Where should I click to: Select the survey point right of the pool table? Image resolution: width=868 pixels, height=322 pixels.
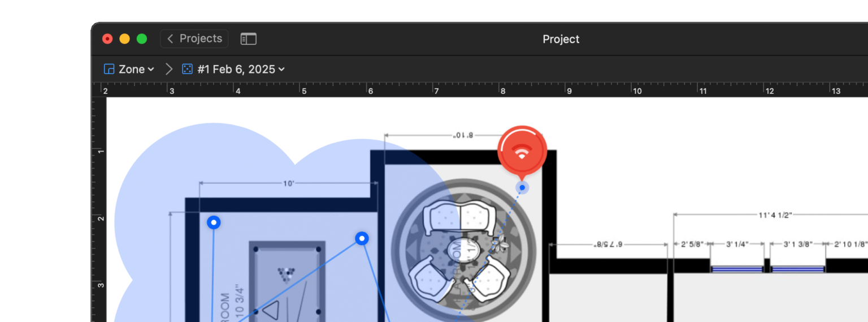point(362,238)
